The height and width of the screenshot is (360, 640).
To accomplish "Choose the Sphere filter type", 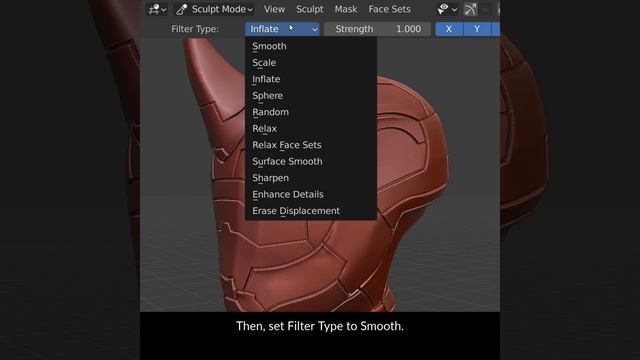I will tap(310, 96).
